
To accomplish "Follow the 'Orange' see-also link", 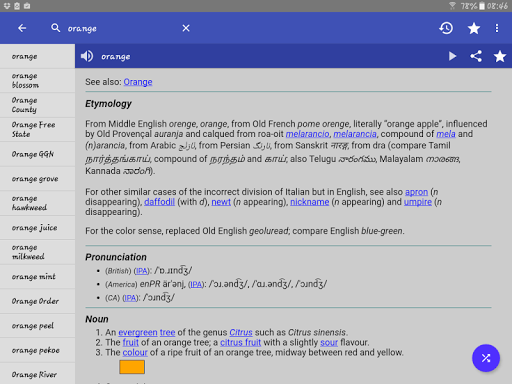I will click(x=138, y=82).
